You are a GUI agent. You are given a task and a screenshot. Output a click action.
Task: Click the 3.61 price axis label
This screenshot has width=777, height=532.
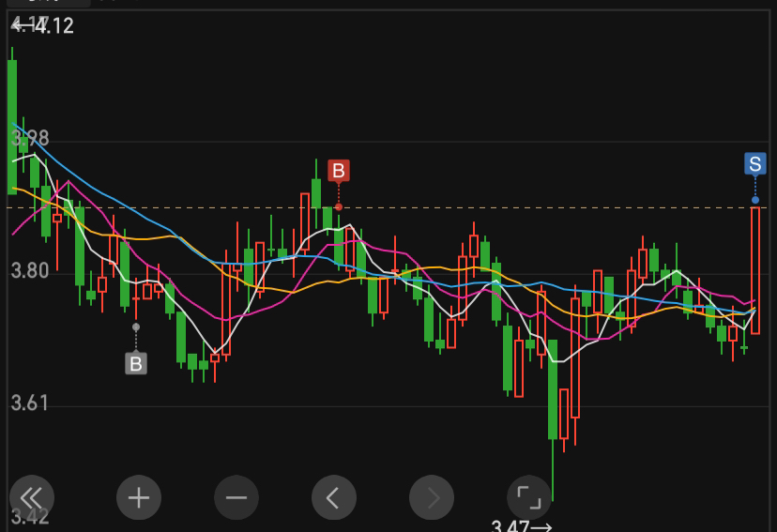pos(30,403)
